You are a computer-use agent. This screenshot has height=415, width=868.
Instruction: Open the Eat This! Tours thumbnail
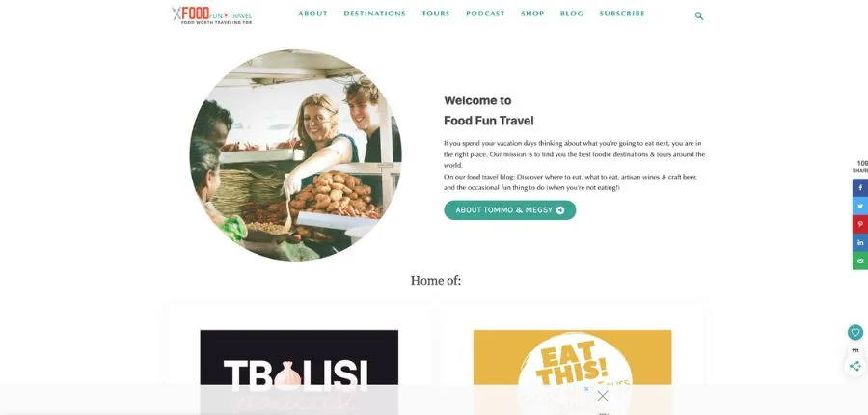tap(572, 373)
